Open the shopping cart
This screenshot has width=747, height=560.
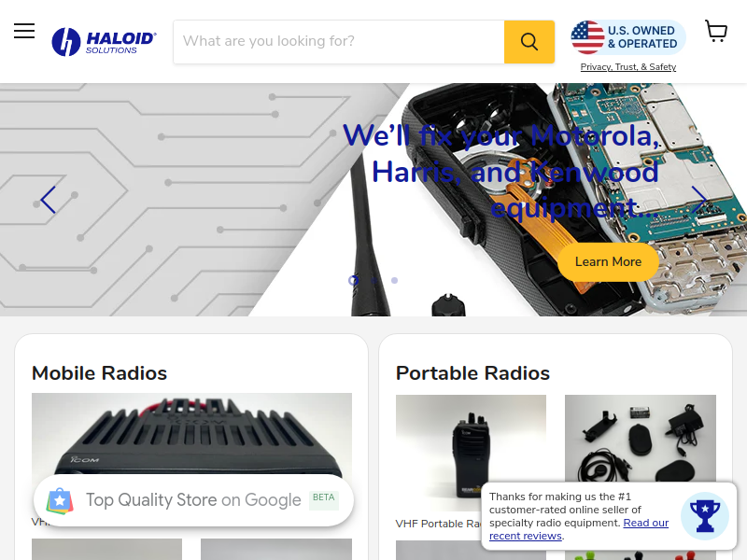pyautogui.click(x=716, y=31)
